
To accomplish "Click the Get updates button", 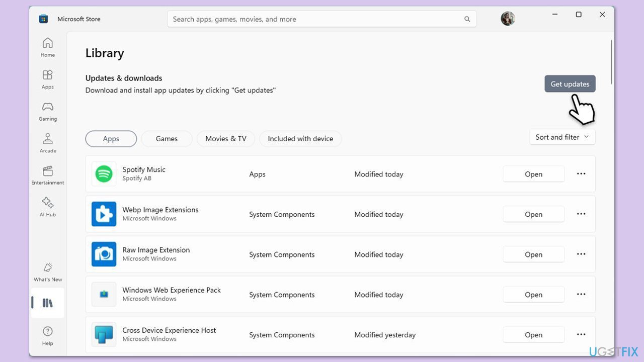I will pos(570,84).
